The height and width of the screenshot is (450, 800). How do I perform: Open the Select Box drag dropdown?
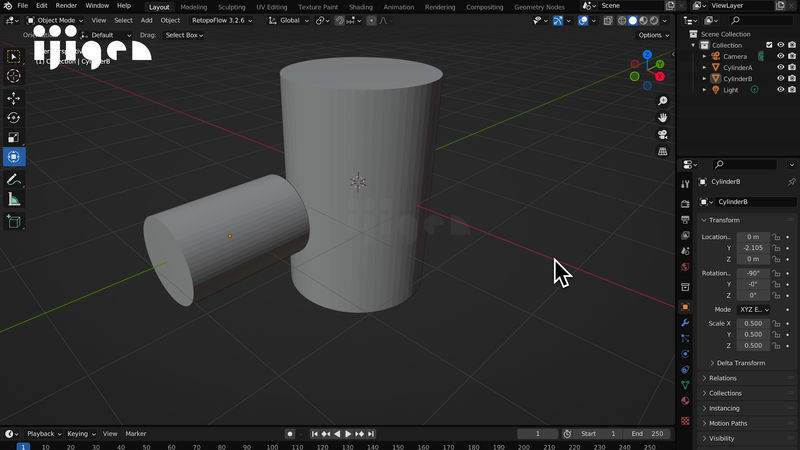[184, 35]
